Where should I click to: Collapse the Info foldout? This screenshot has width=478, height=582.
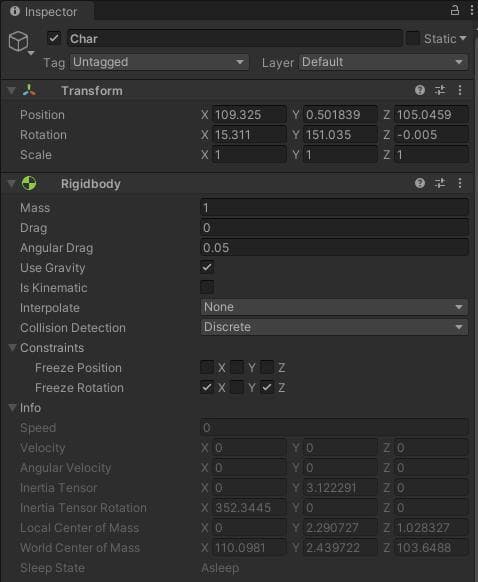tap(13, 408)
